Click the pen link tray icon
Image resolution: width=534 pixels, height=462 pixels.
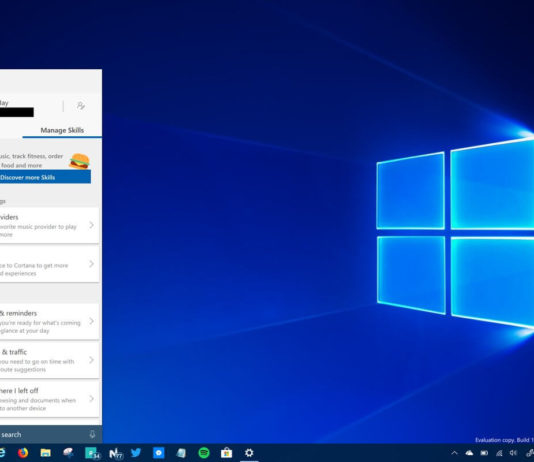530,453
